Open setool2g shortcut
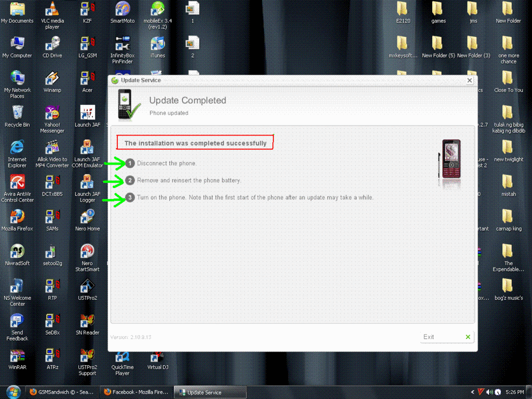This screenshot has height=399, width=532. pyautogui.click(x=52, y=255)
